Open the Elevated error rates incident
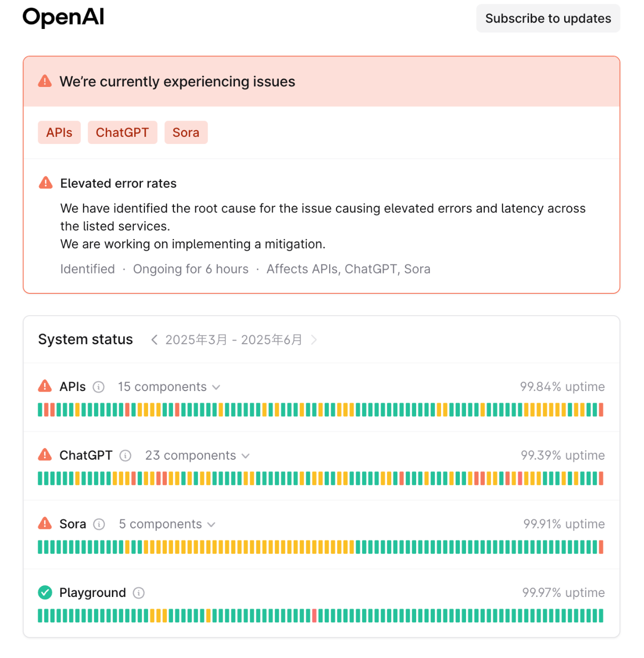This screenshot has width=644, height=658. tap(118, 184)
